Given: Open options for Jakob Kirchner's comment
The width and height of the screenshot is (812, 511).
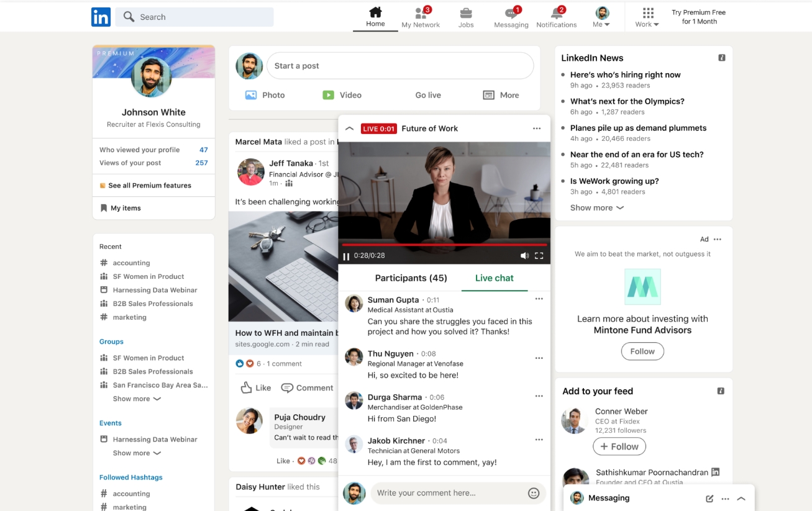Looking at the screenshot, I should [539, 440].
